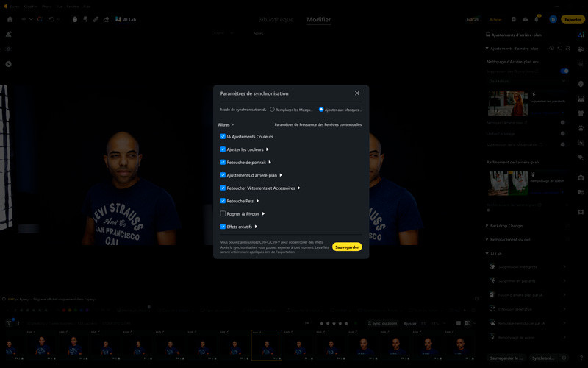Screen dimensions: 588x368
Task: Uncheck Retouche Pets checkbox
Action: pyautogui.click(x=223, y=200)
